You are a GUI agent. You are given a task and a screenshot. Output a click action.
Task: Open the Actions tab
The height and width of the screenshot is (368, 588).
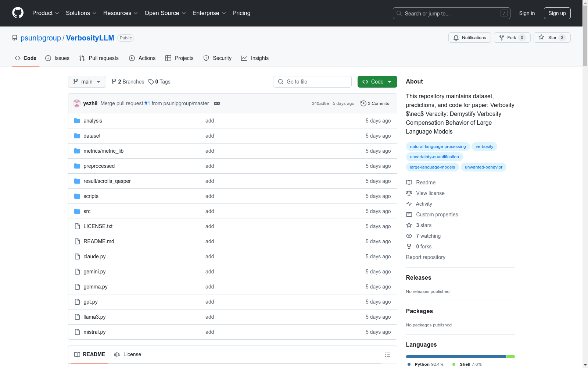pyautogui.click(x=142, y=58)
